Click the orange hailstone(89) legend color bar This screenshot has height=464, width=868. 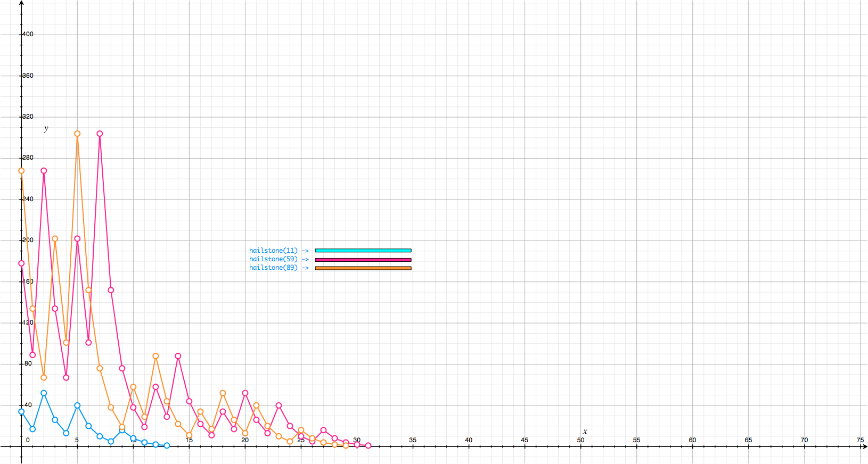tap(363, 268)
